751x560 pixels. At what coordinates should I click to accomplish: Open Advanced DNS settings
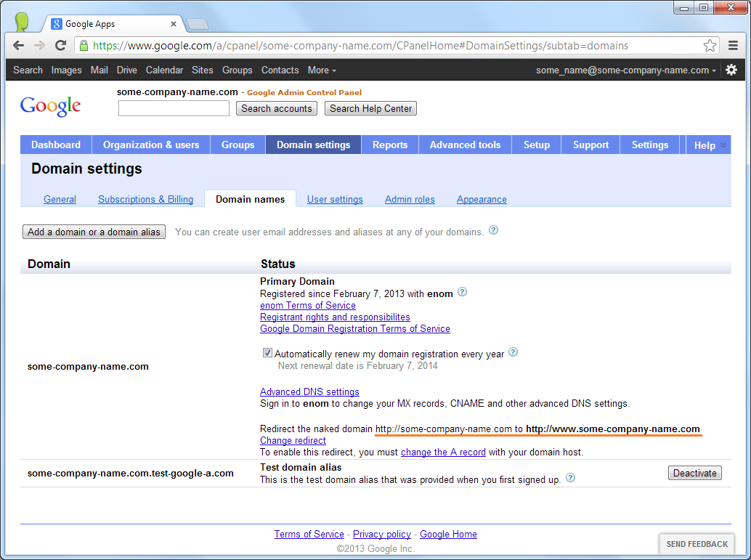pos(309,391)
